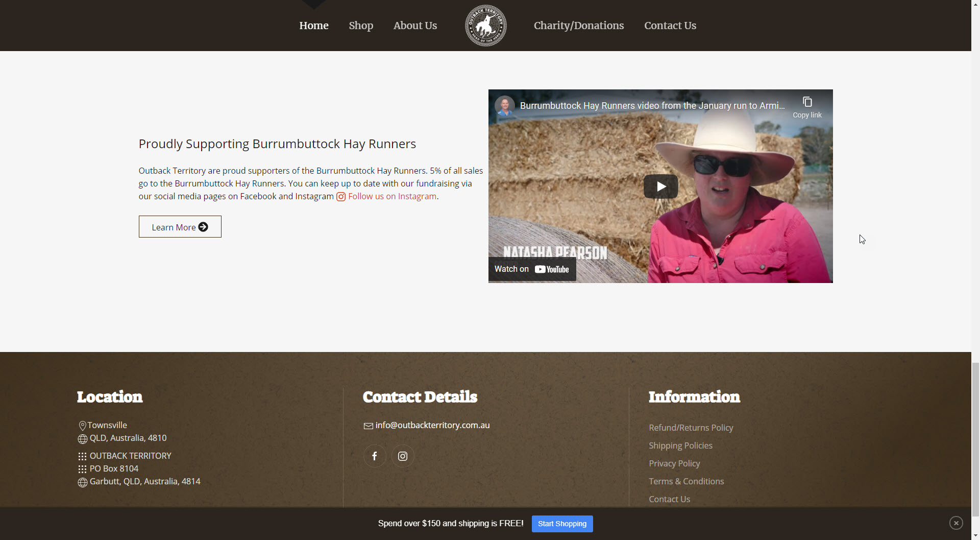The height and width of the screenshot is (540, 980).
Task: Click the Garbutt, QLD, Australia, 4814 text
Action: [x=145, y=481]
